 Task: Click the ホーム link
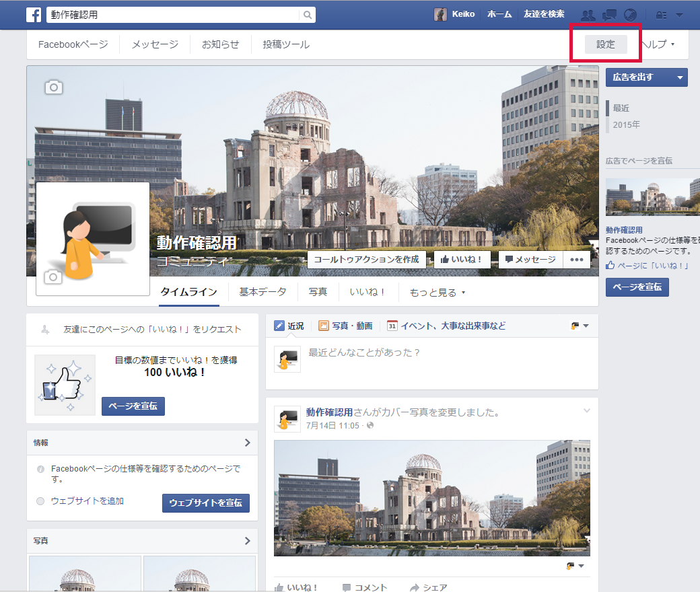[499, 14]
